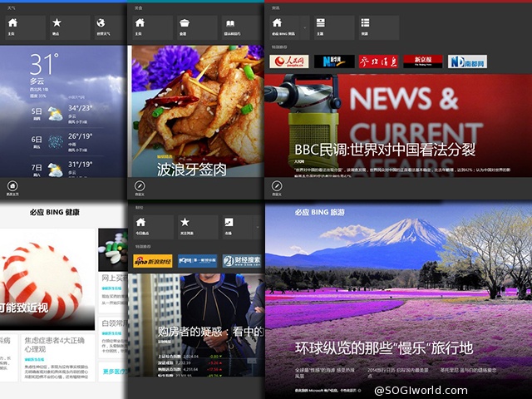Open the cooking pot recipes tile
This screenshot has height=399, width=532.
tap(197, 27)
